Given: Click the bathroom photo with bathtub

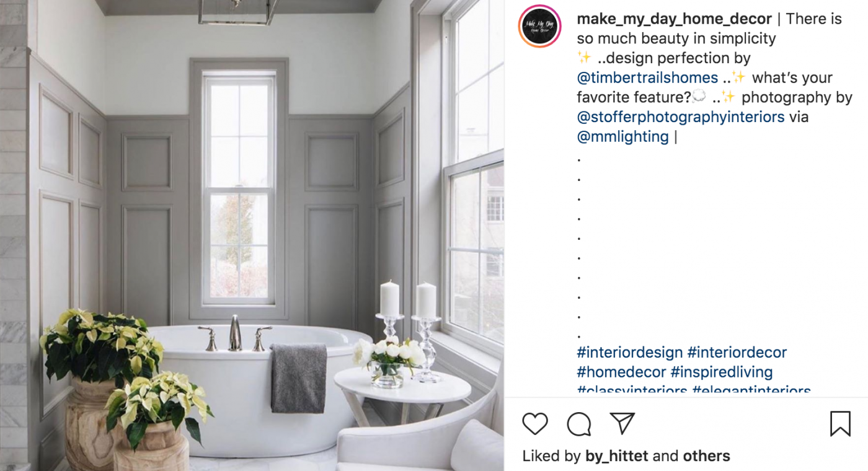Looking at the screenshot, I should pos(252,235).
